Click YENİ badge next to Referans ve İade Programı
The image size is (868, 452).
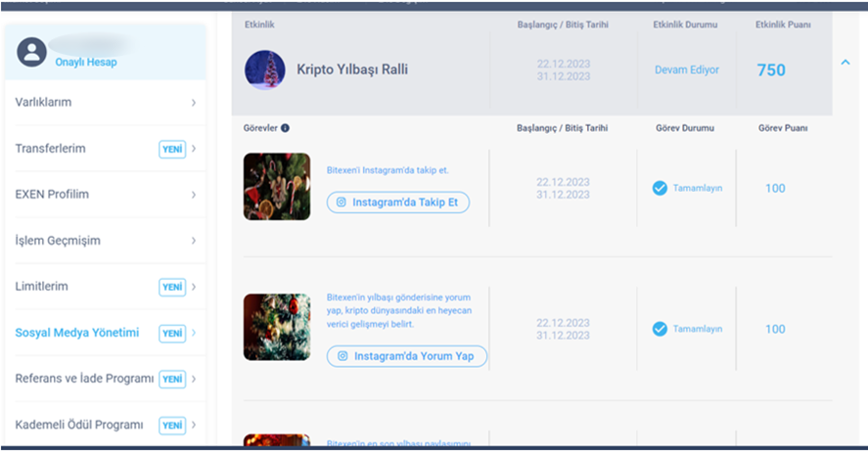click(x=172, y=379)
